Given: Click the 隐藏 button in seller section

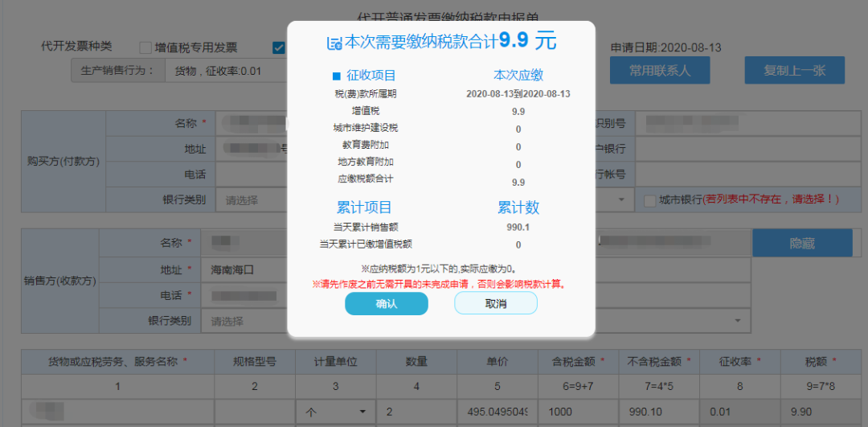Looking at the screenshot, I should pos(802,243).
